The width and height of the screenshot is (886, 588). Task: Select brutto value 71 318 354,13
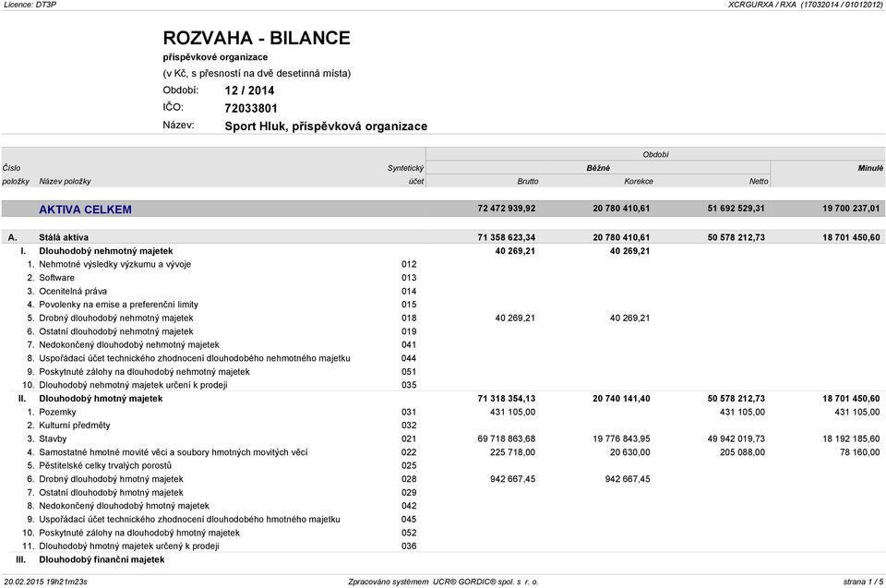[507, 399]
